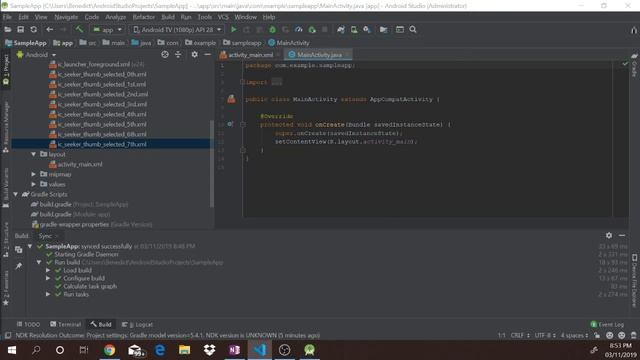Viewport: 640px width, 360px height.
Task: Select build.gradle (Module: app) file
Action: tap(71, 214)
